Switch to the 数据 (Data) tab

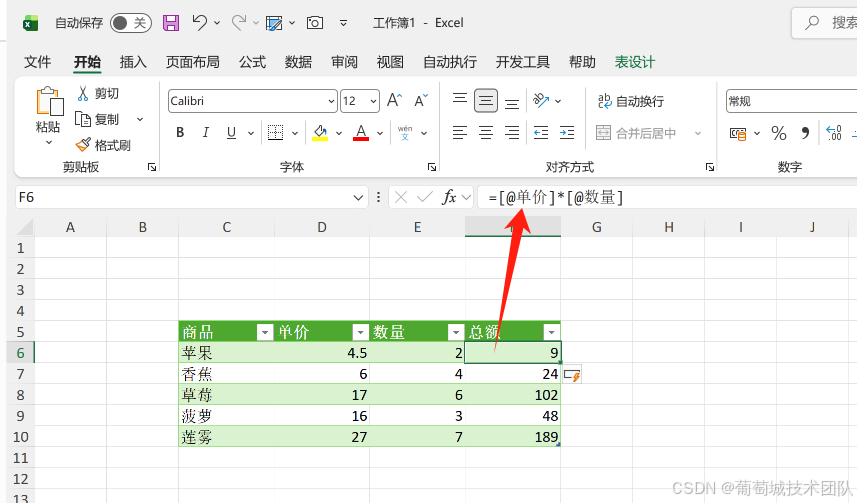point(298,62)
